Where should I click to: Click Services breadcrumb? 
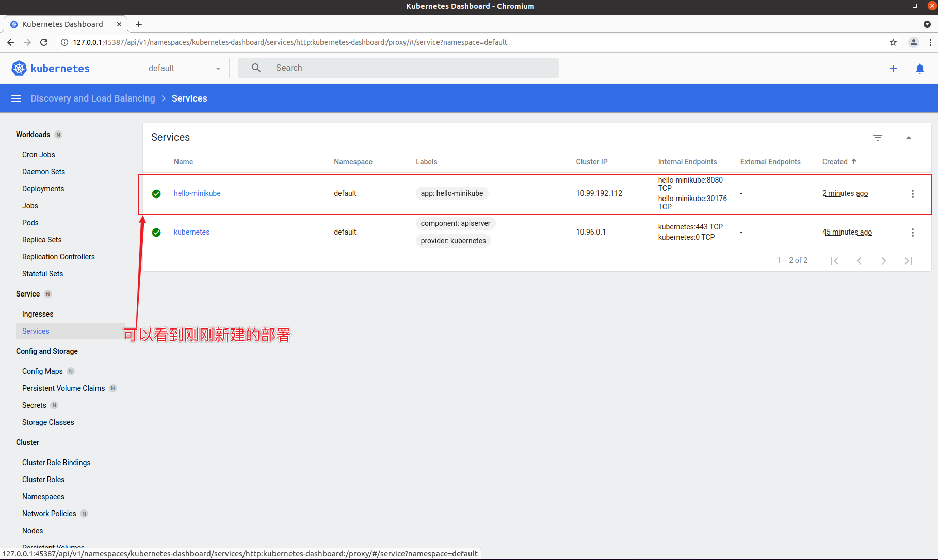tap(189, 98)
